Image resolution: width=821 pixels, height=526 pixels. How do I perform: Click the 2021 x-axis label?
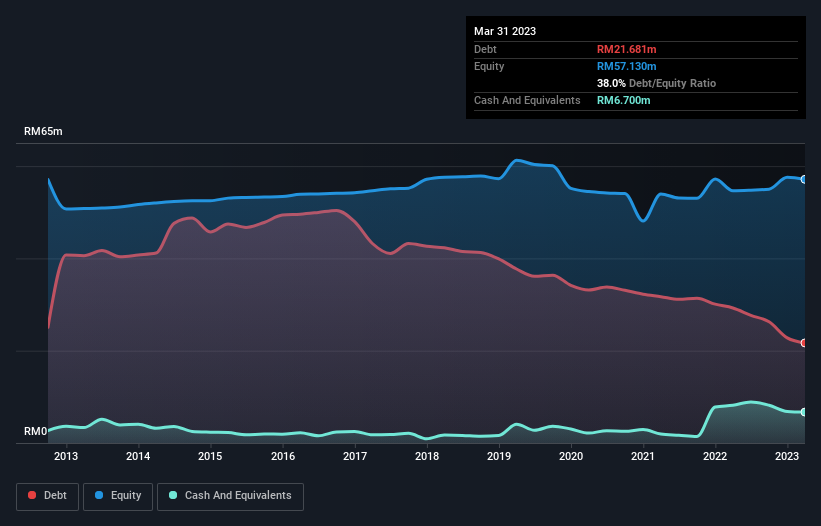642,456
